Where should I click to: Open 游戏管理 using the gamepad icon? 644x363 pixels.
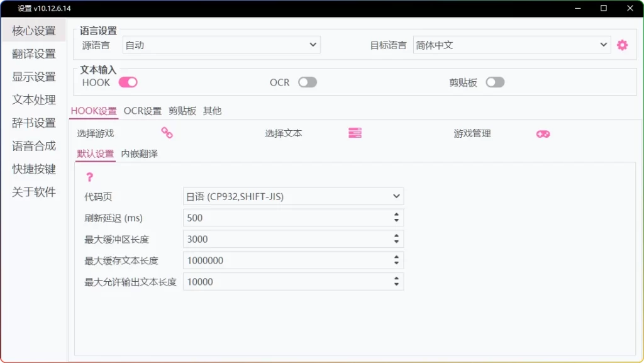click(x=542, y=133)
